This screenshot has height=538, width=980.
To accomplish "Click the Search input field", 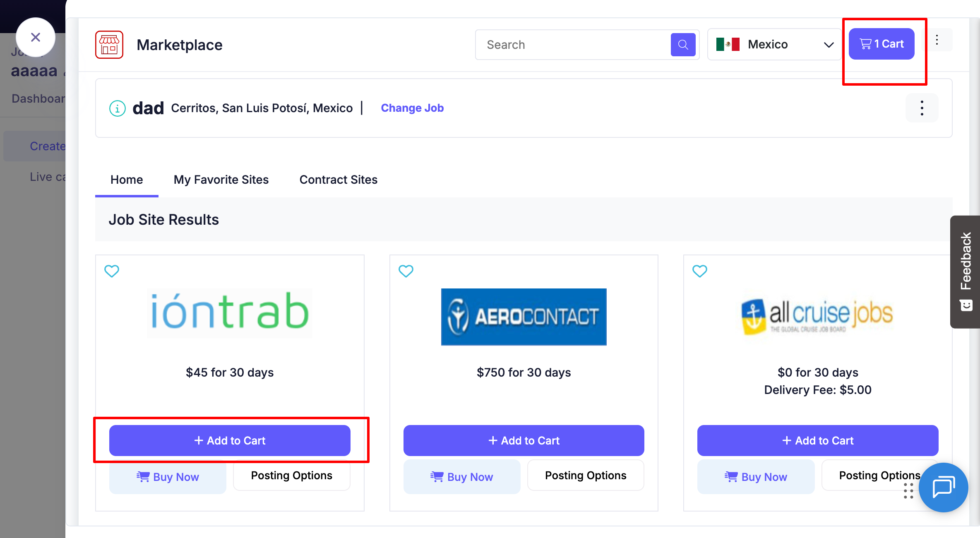I will (573, 45).
